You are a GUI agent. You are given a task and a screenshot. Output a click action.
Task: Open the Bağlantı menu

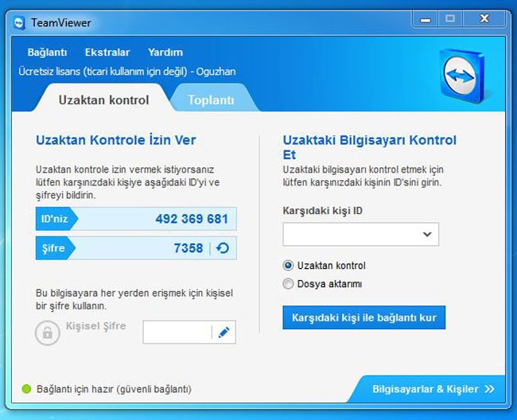click(x=47, y=52)
